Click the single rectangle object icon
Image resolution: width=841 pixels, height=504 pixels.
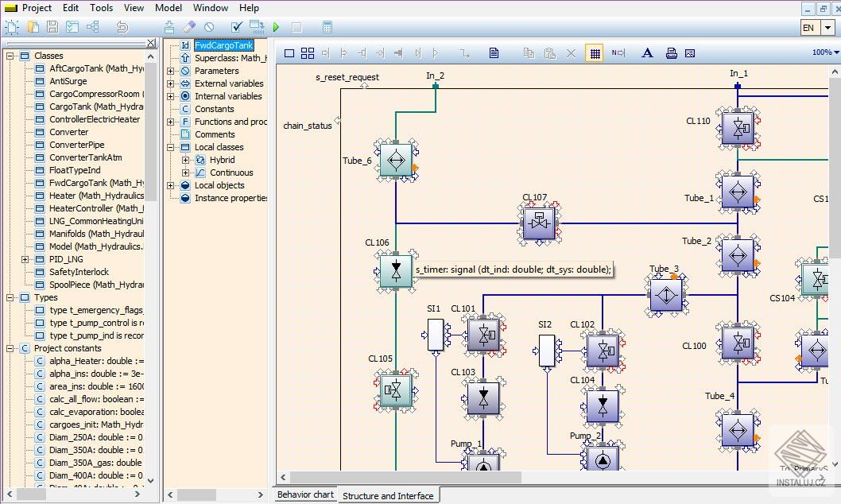(x=289, y=53)
